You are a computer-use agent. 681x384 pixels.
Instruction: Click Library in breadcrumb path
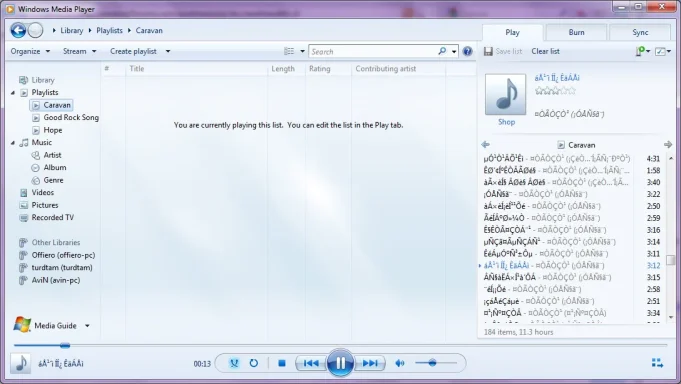click(x=72, y=30)
